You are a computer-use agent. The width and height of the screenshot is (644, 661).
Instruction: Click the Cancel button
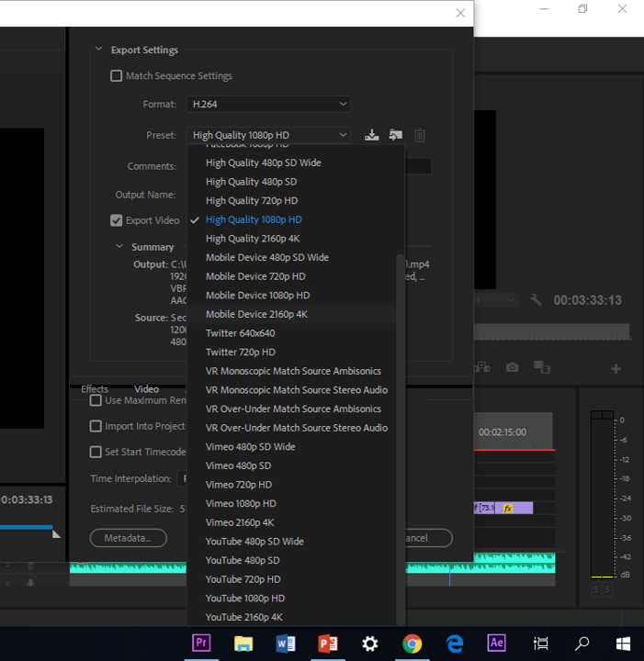[428, 538]
